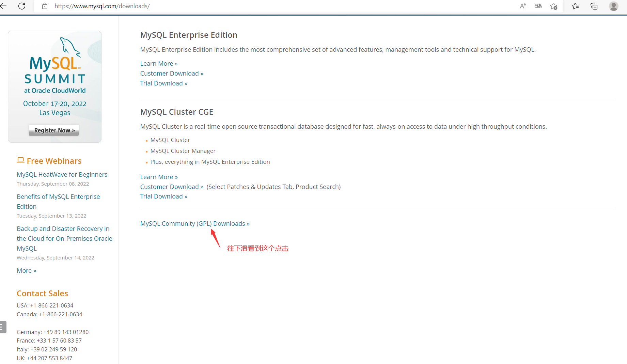Open Benefits of MySQL Enterprise Edition webinar

(x=58, y=202)
